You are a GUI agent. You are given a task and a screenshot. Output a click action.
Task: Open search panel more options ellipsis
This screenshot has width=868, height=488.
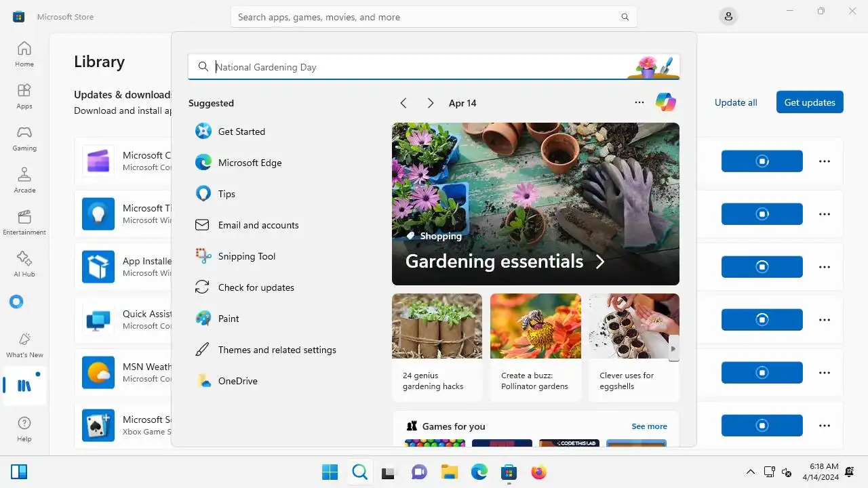pyautogui.click(x=639, y=102)
